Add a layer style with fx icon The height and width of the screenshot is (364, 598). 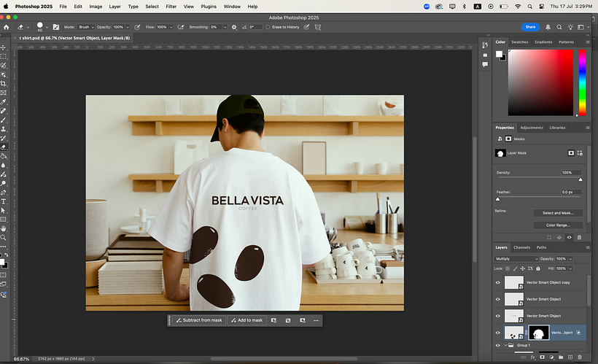click(533, 357)
